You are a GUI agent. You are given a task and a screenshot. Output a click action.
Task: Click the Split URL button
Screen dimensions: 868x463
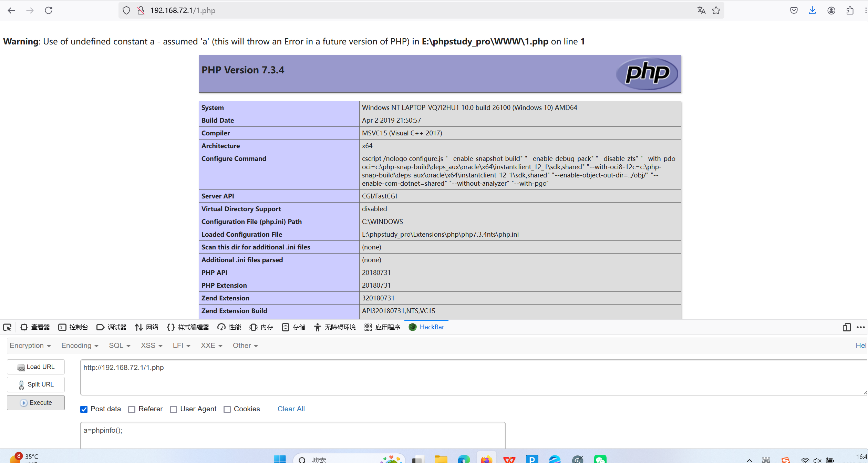coord(36,384)
